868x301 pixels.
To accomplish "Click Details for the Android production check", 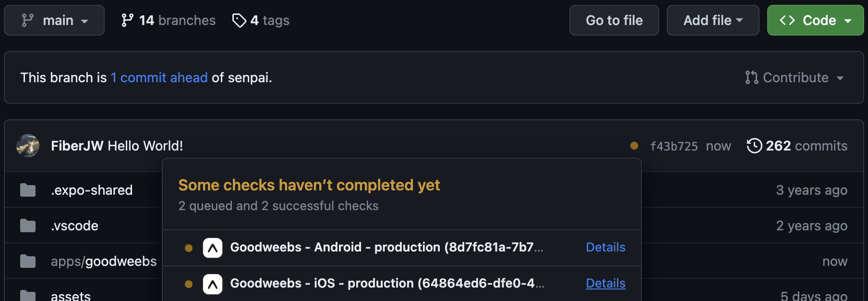I will (x=605, y=247).
